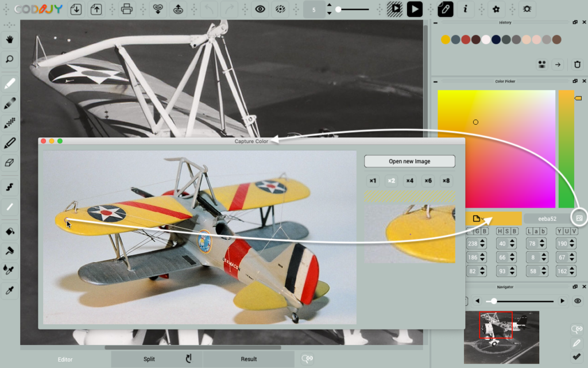Select the yellow swatch in the History panel
Image resolution: width=588 pixels, height=368 pixels.
[x=446, y=40]
